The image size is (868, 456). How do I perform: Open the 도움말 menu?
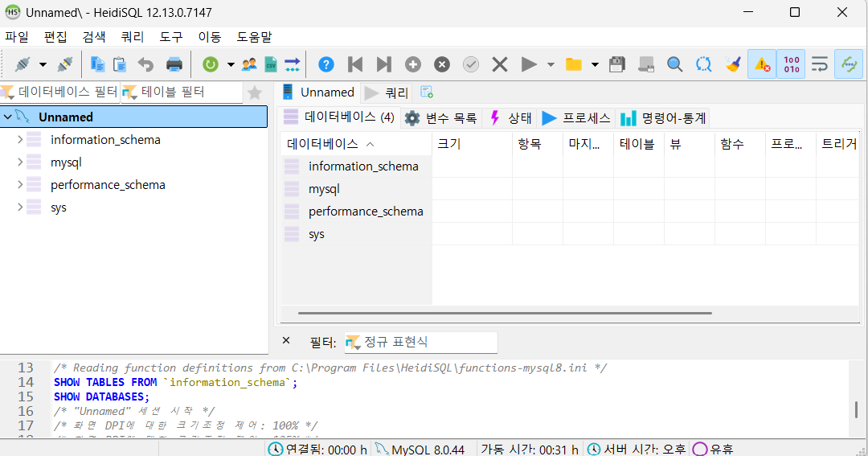[x=255, y=36]
